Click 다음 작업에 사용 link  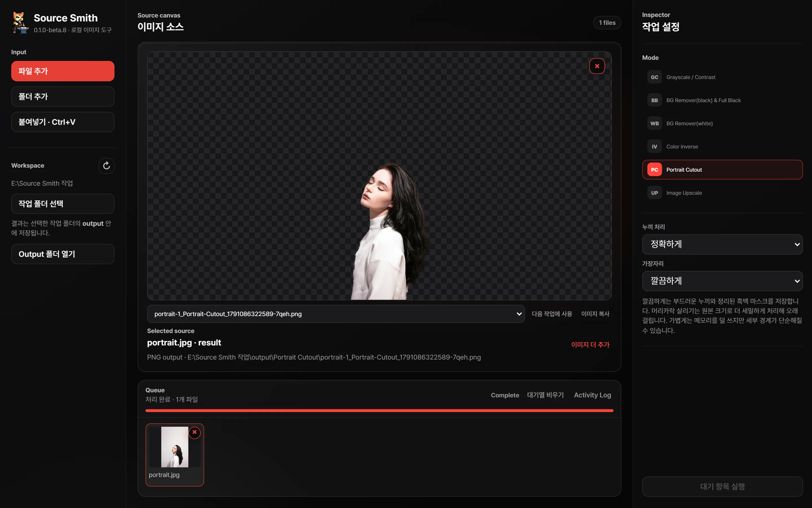pyautogui.click(x=551, y=314)
